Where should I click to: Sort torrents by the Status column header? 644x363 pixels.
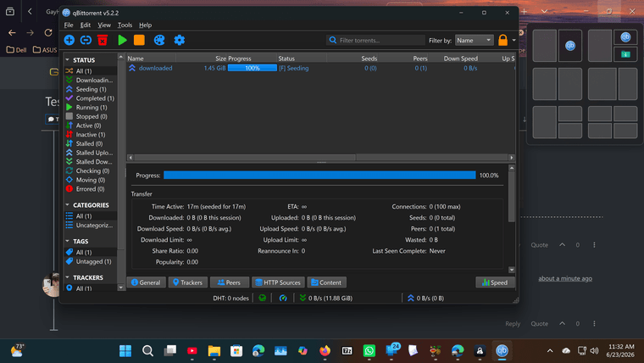[x=302, y=59]
